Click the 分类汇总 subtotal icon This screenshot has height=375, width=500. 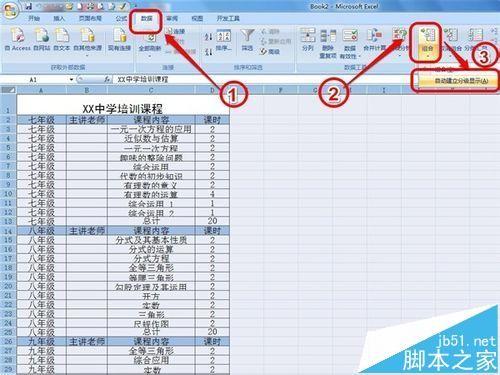point(475,35)
